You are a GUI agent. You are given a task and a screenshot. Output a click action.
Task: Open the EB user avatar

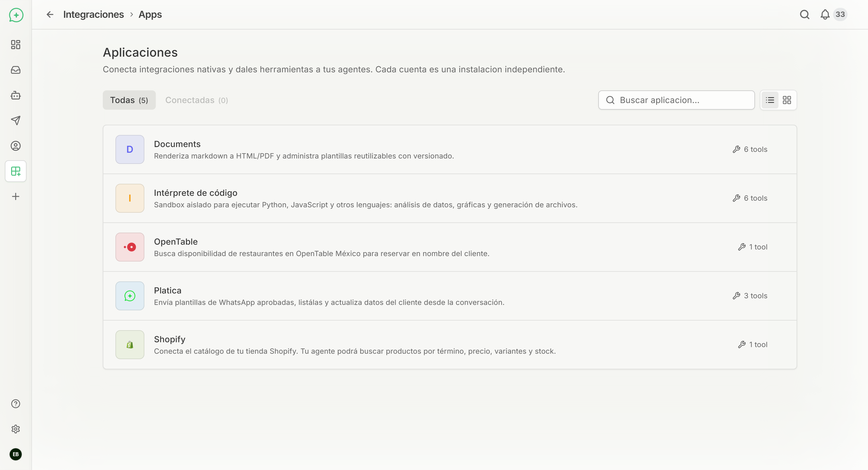(x=15, y=454)
